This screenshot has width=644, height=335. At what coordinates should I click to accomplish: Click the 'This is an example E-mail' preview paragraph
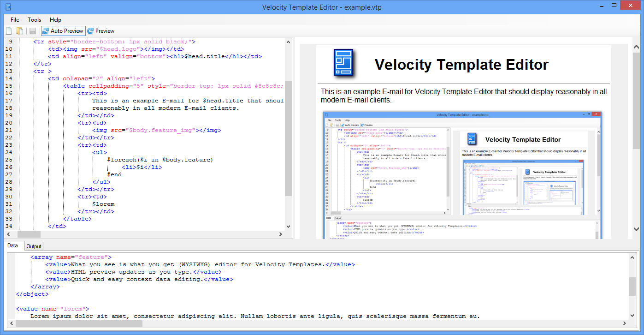(x=464, y=96)
